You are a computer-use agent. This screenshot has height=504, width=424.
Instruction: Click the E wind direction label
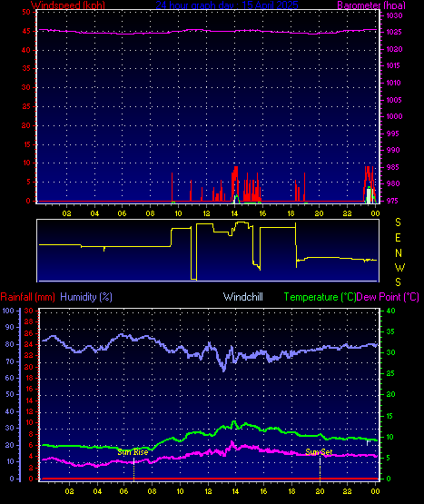point(398,238)
